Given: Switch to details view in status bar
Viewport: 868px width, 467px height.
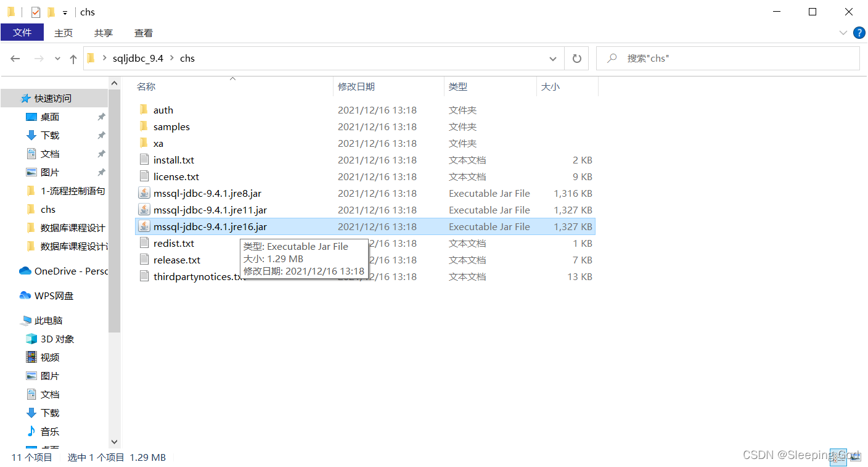Looking at the screenshot, I should [839, 457].
